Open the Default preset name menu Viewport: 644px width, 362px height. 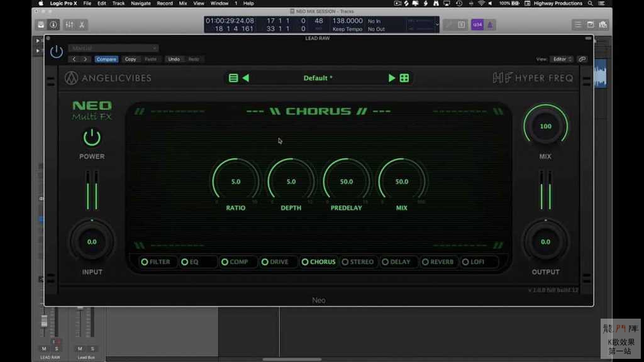[318, 78]
